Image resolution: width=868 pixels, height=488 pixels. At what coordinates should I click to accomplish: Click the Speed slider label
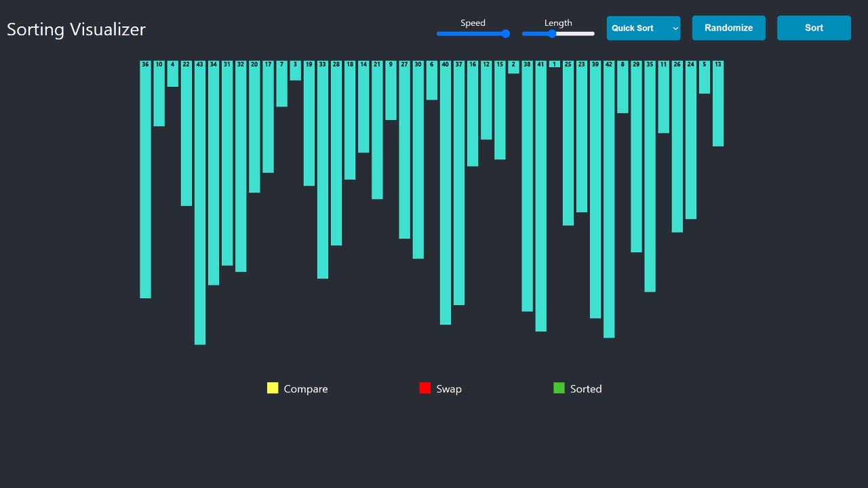click(472, 22)
